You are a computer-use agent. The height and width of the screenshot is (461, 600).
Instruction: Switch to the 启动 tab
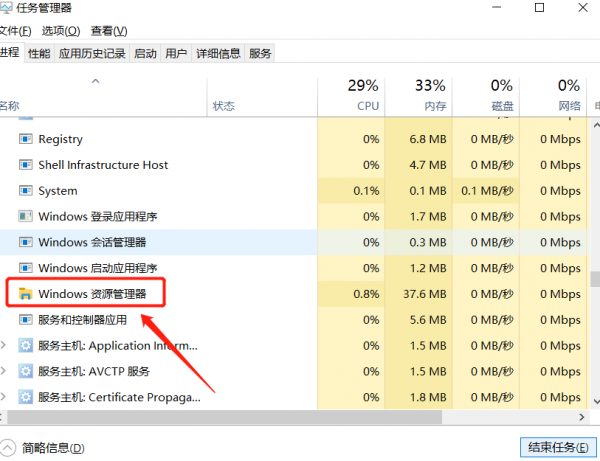pyautogui.click(x=145, y=54)
